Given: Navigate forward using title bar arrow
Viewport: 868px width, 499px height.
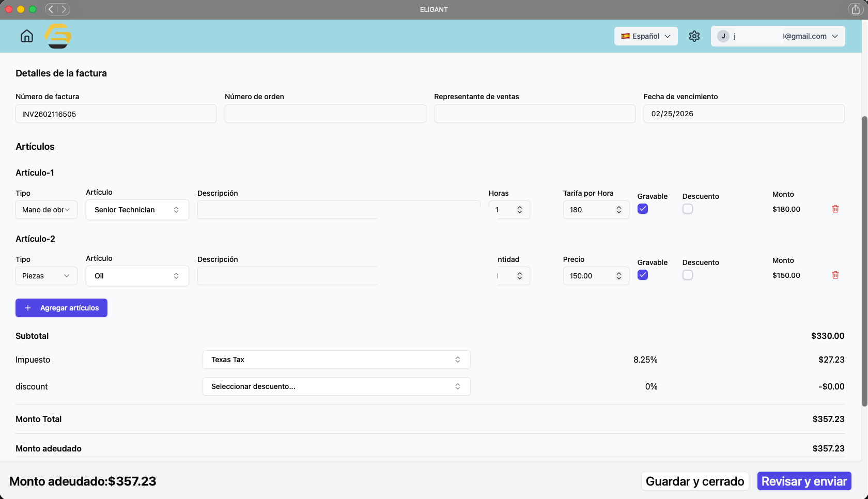Looking at the screenshot, I should pos(64,9).
